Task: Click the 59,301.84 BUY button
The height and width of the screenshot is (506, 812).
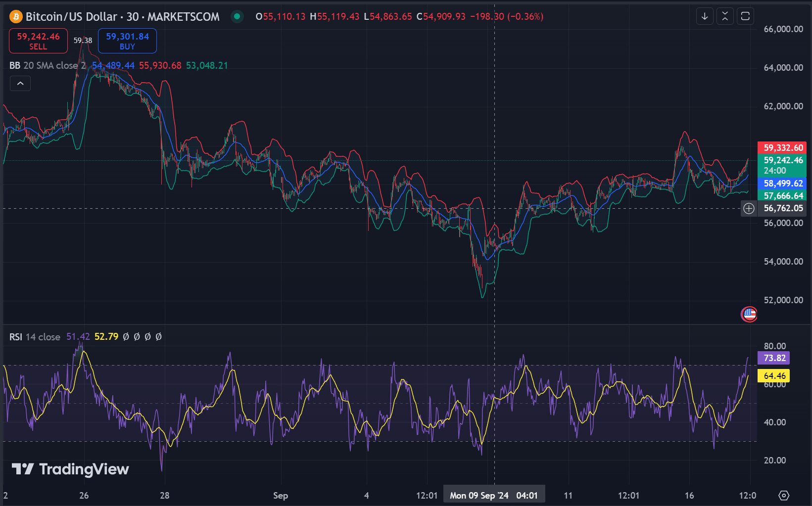Action: (127, 41)
